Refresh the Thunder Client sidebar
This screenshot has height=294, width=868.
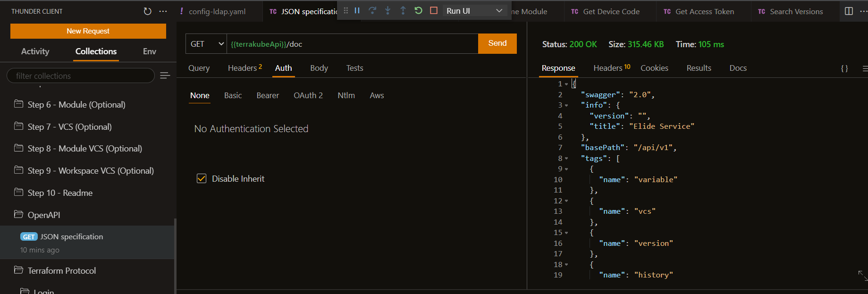coord(147,11)
